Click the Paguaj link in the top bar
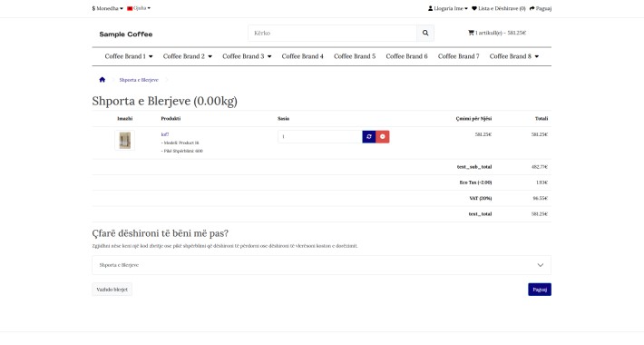This screenshot has width=644, height=345. pyautogui.click(x=541, y=8)
